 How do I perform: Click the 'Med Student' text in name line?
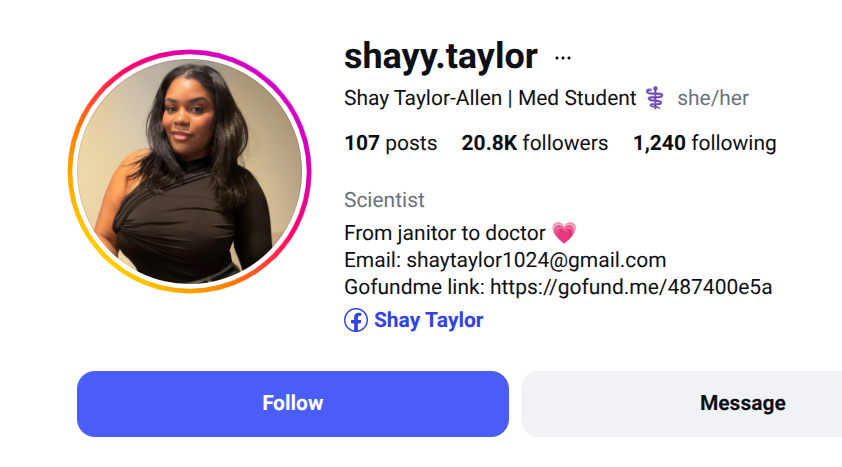point(577,98)
